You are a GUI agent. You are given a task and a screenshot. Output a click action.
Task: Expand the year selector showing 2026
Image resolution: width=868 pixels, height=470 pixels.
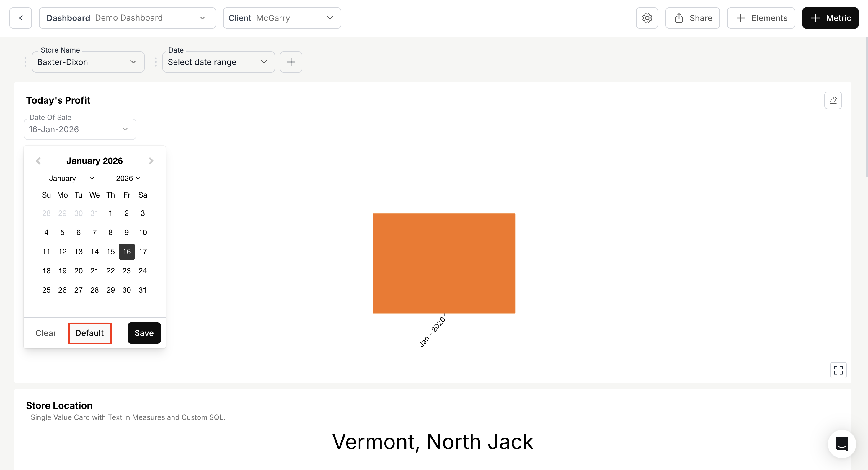pyautogui.click(x=128, y=178)
